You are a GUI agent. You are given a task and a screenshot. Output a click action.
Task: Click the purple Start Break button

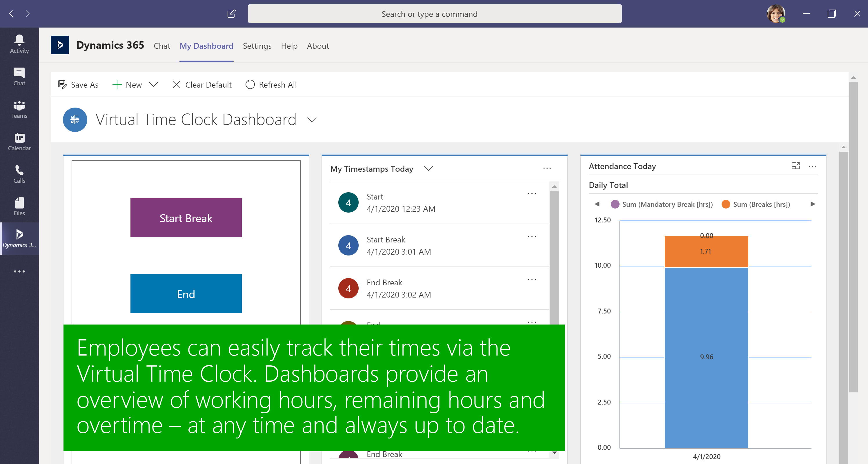pyautogui.click(x=186, y=218)
